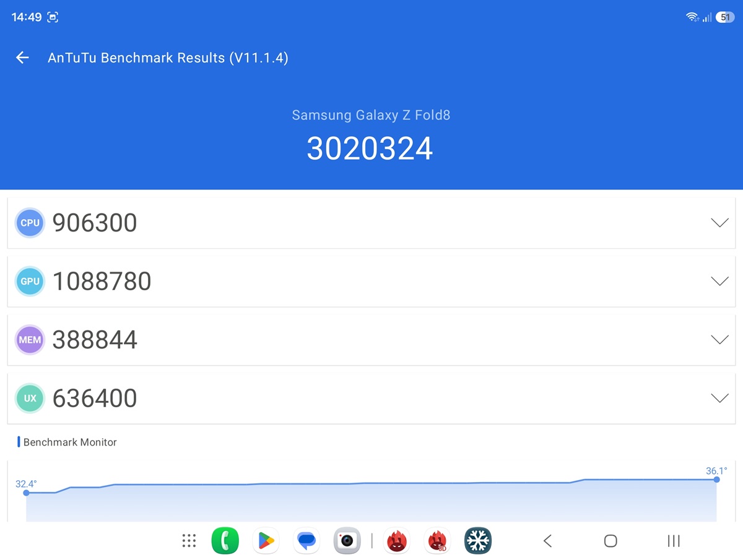
Task: Select the MEM score 388844
Action: coord(95,340)
